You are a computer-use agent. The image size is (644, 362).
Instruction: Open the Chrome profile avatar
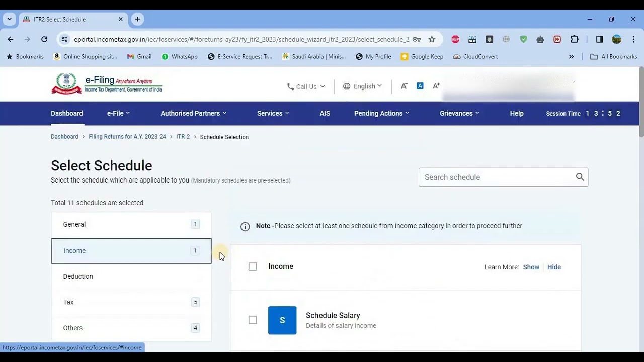[616, 39]
